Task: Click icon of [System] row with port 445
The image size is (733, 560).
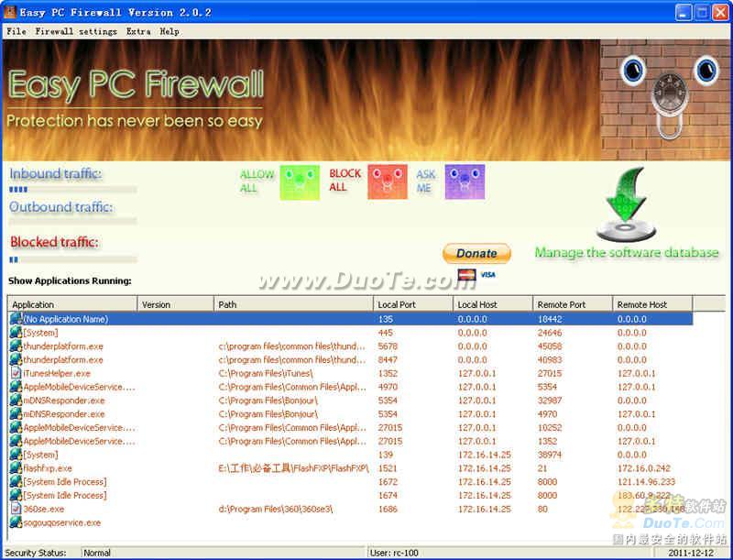Action: click(x=16, y=333)
